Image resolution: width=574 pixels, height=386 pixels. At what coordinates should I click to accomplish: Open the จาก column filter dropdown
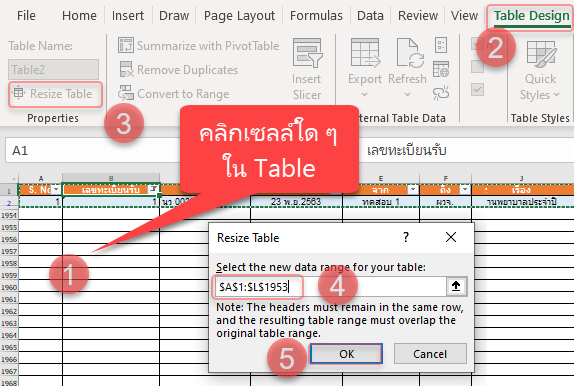(x=413, y=189)
